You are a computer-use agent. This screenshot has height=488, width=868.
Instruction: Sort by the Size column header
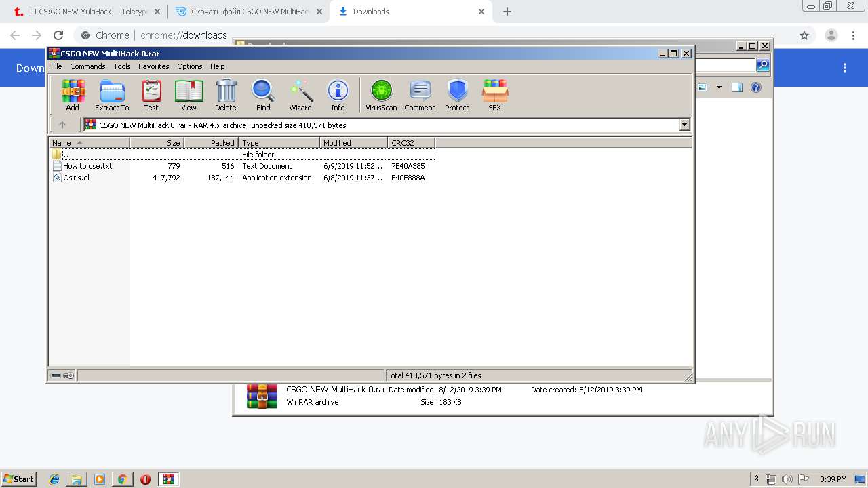click(157, 142)
